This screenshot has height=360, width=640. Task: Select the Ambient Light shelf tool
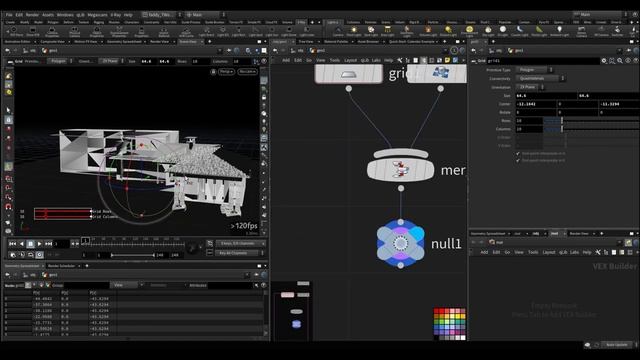pyautogui.click(x=559, y=31)
